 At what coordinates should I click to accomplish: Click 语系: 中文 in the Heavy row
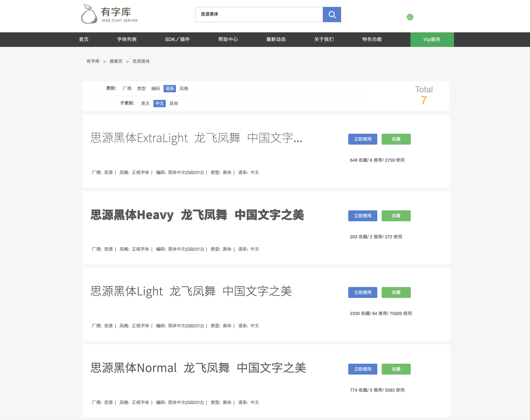coord(248,249)
